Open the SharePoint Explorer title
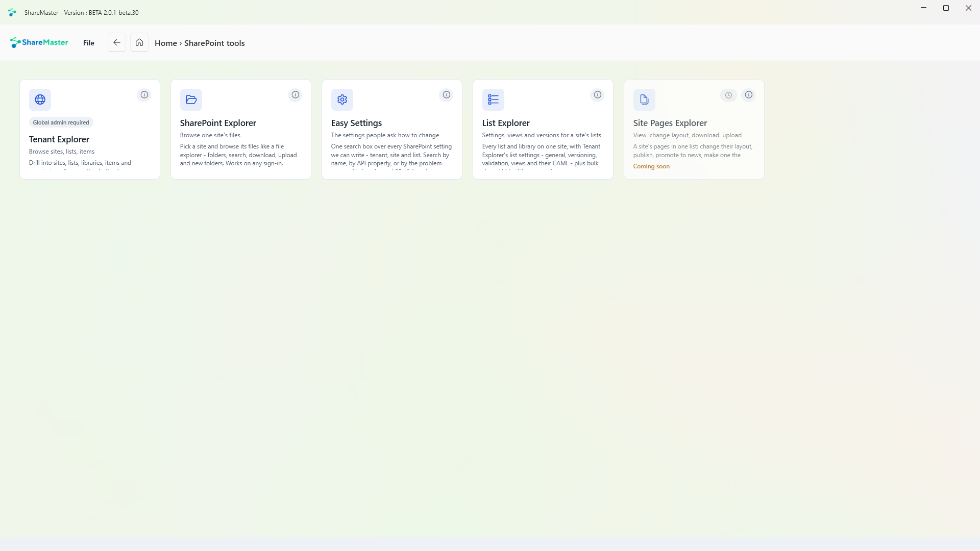The image size is (980, 551). click(x=218, y=123)
